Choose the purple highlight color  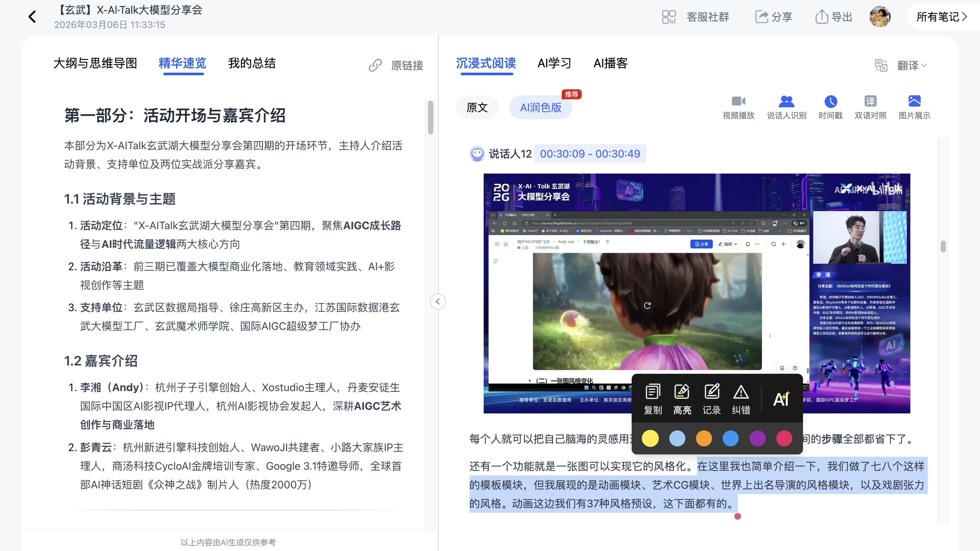pos(757,438)
